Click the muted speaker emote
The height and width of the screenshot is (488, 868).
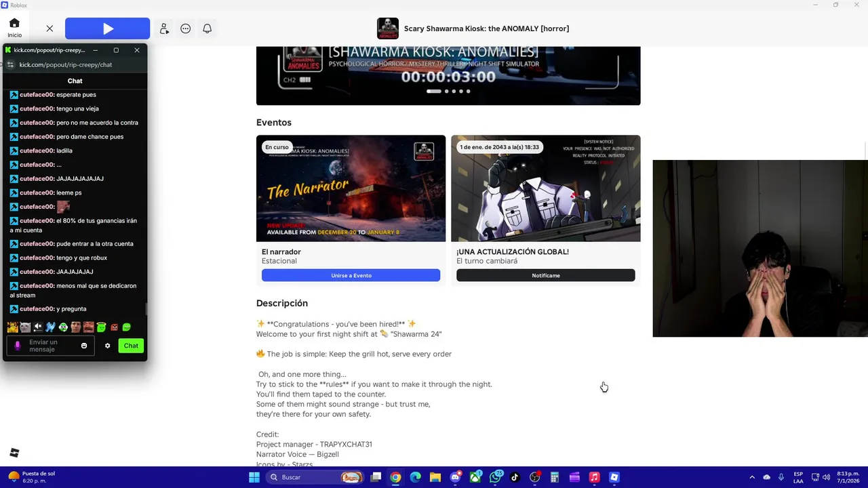(x=38, y=327)
